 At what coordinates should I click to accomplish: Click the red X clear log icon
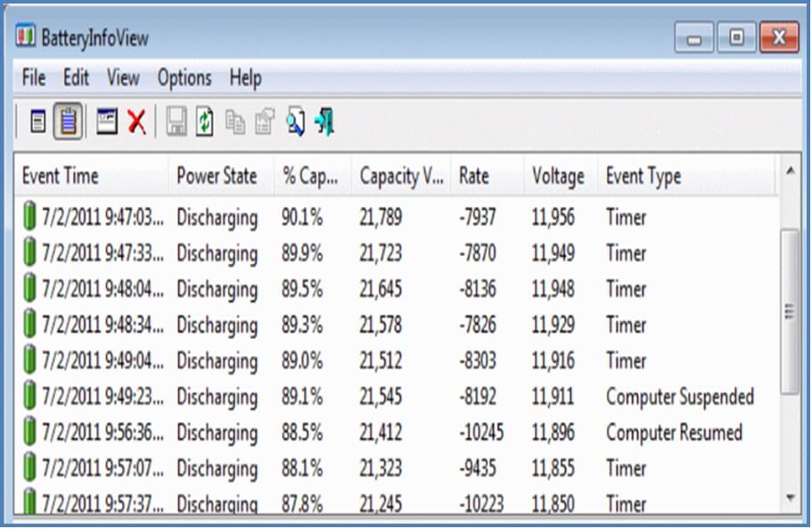[136, 122]
